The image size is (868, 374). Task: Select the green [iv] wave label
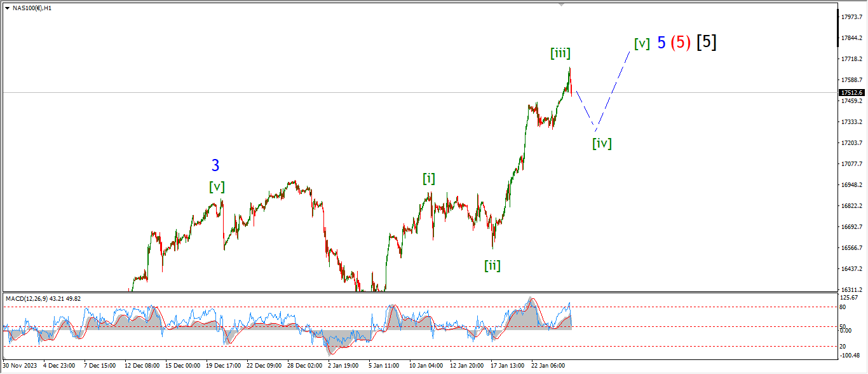[602, 143]
